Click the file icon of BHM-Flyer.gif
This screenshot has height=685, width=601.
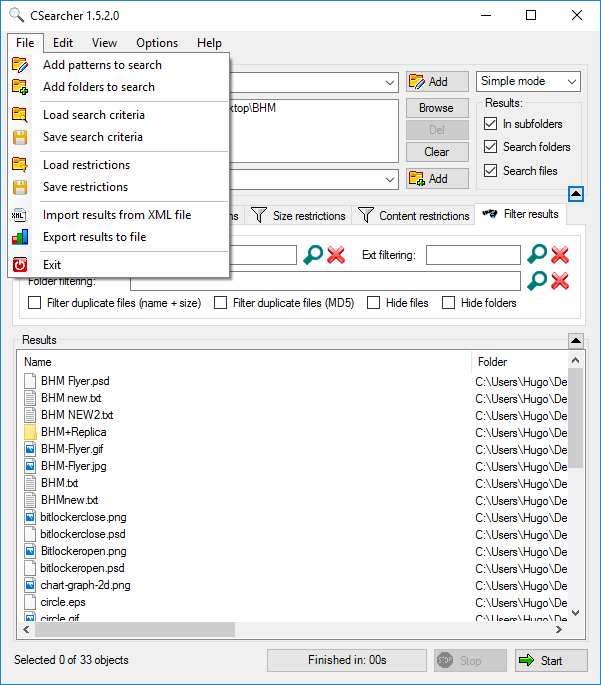[x=30, y=449]
